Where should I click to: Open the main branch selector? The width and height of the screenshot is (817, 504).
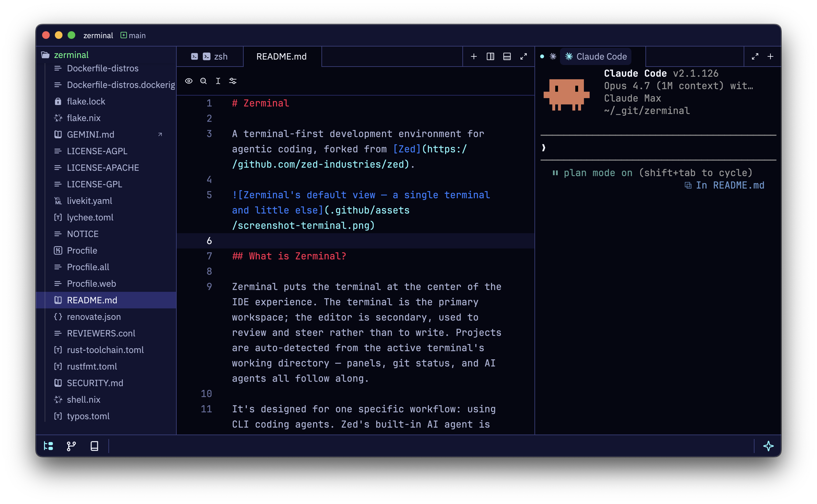click(x=133, y=35)
